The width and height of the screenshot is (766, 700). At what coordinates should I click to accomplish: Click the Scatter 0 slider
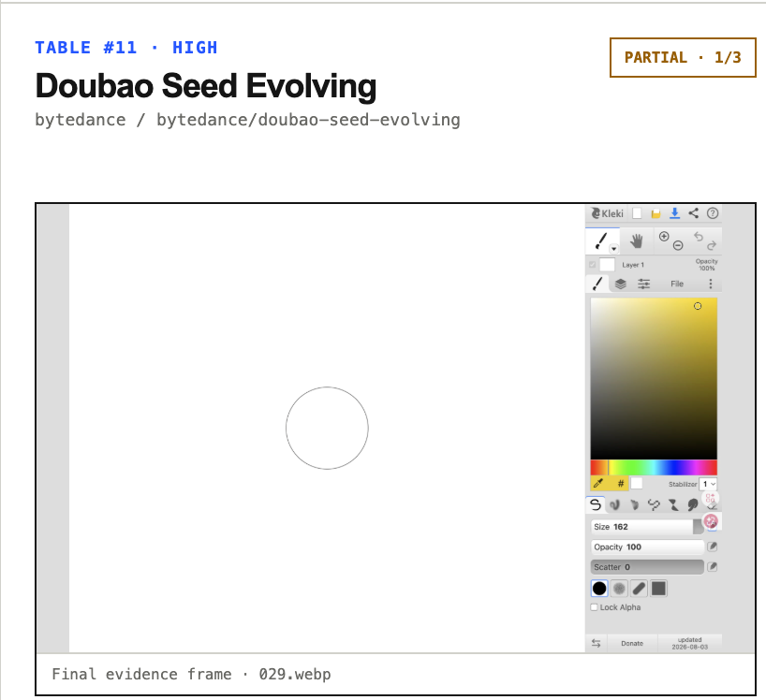pyautogui.click(x=647, y=567)
